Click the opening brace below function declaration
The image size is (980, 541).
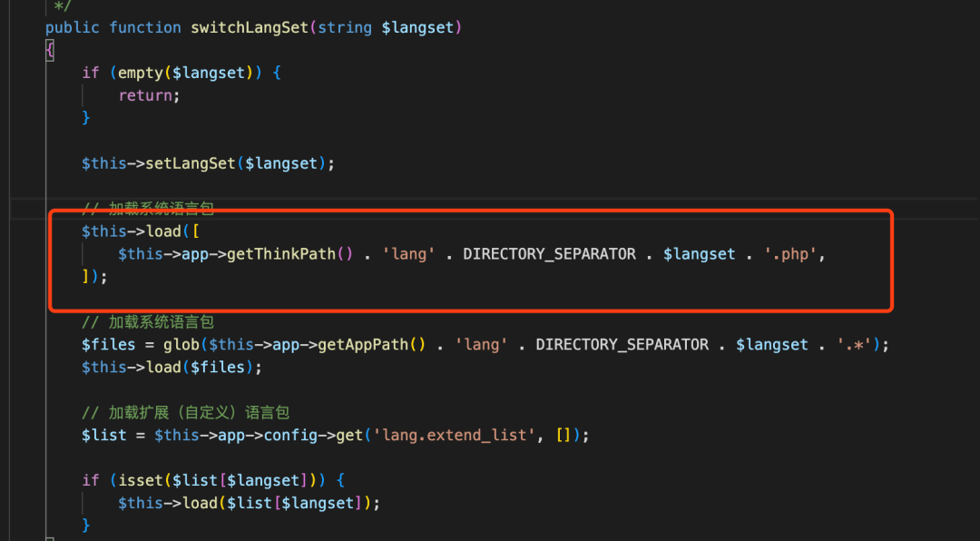(x=49, y=50)
